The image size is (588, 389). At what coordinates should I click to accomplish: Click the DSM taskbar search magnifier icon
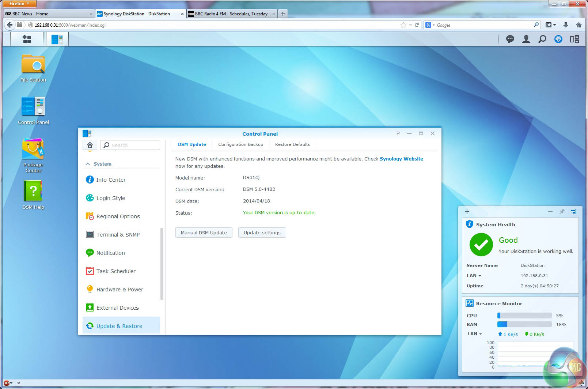pos(542,39)
